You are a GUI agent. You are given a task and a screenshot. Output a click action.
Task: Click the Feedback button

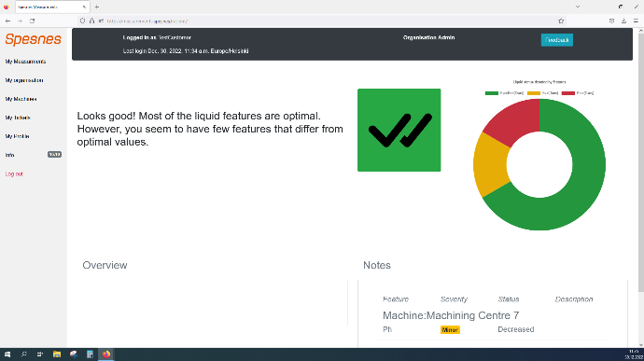pyautogui.click(x=557, y=40)
